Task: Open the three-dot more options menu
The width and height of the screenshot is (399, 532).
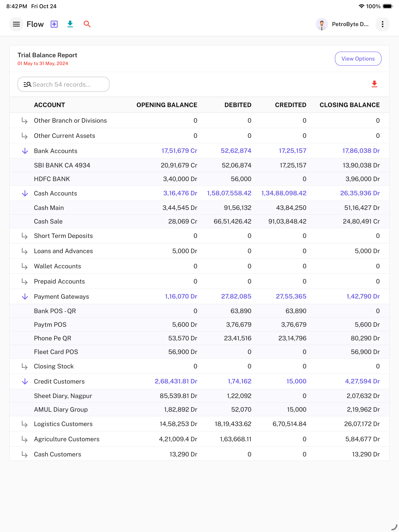Action: [x=382, y=24]
